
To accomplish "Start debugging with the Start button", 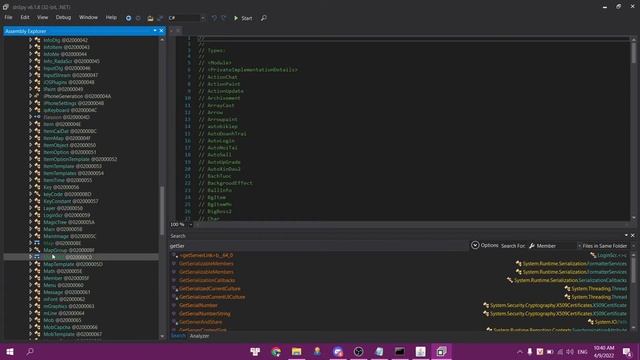I will pyautogui.click(x=243, y=18).
